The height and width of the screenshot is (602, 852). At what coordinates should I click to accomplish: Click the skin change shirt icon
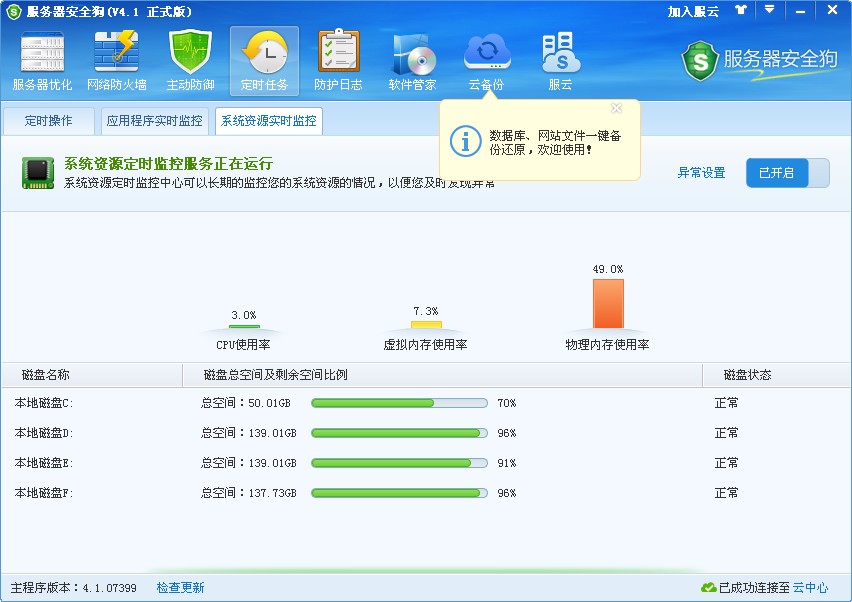(x=740, y=10)
